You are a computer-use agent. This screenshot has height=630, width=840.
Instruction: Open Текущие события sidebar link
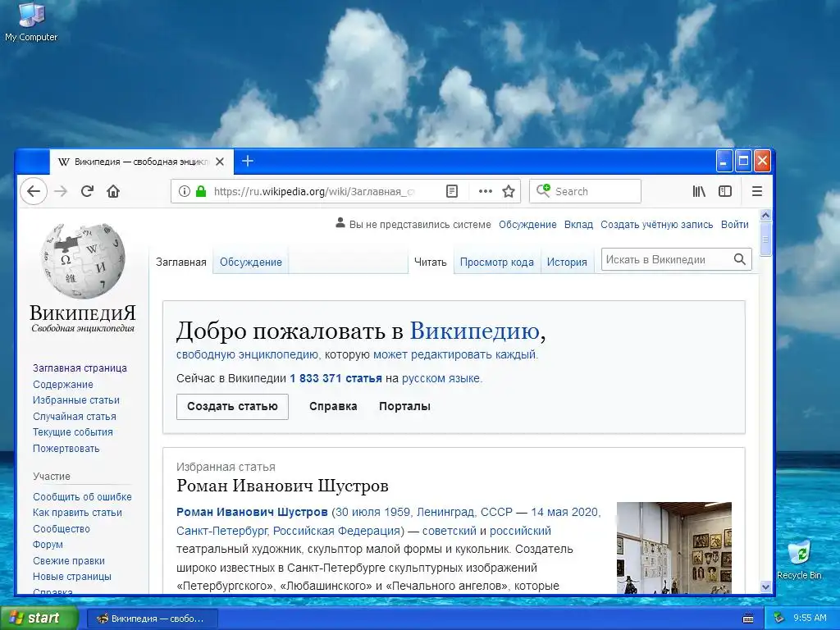73,432
